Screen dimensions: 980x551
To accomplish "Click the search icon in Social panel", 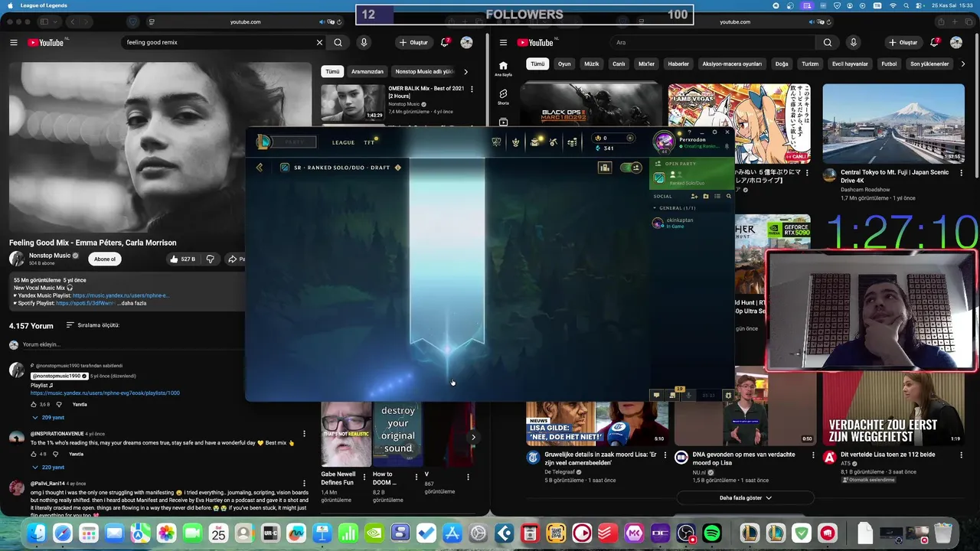I will 728,197.
